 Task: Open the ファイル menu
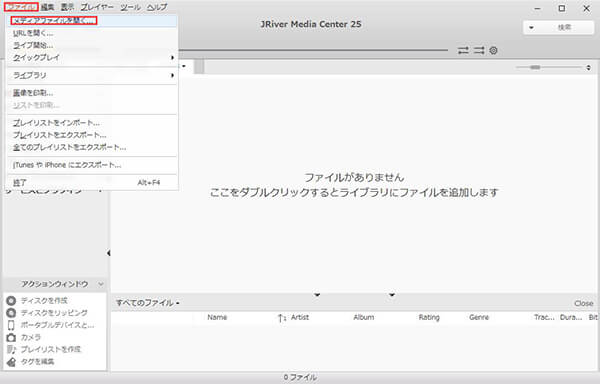(21, 7)
